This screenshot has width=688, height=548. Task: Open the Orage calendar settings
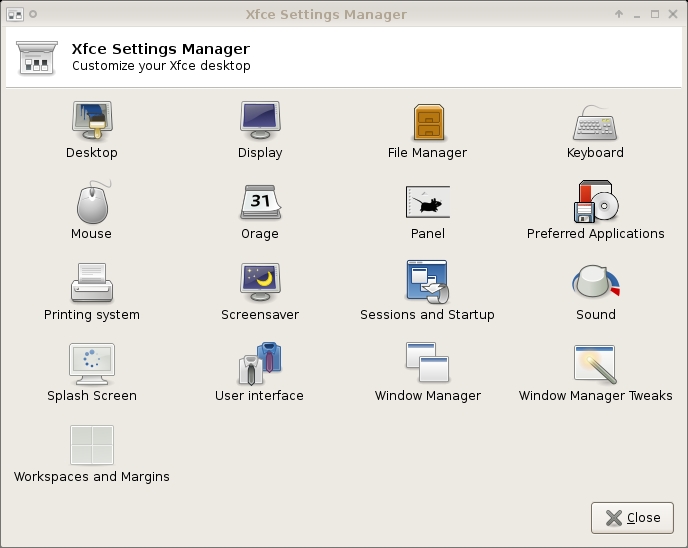click(x=260, y=203)
